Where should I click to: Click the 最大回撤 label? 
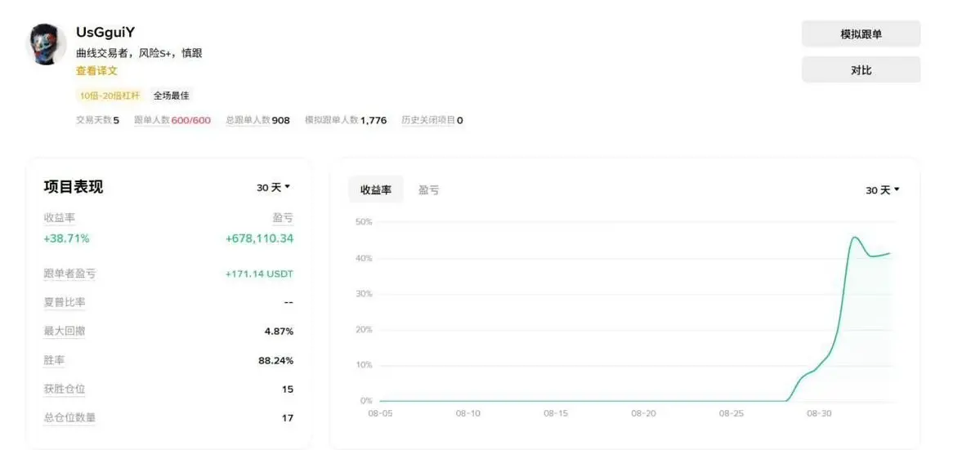tap(65, 331)
